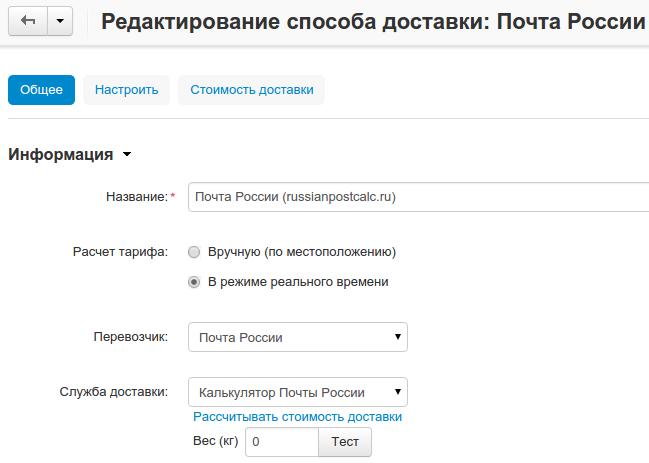Click the Перевозчик label

(x=131, y=337)
